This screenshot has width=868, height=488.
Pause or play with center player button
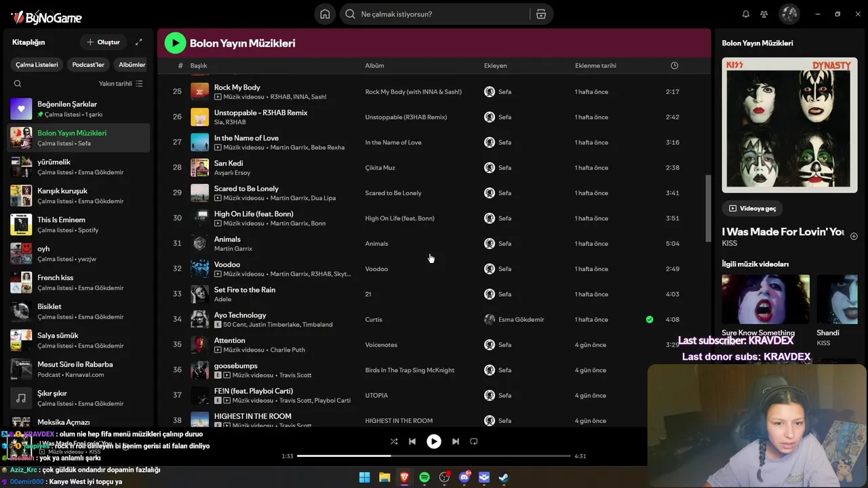pos(434,441)
